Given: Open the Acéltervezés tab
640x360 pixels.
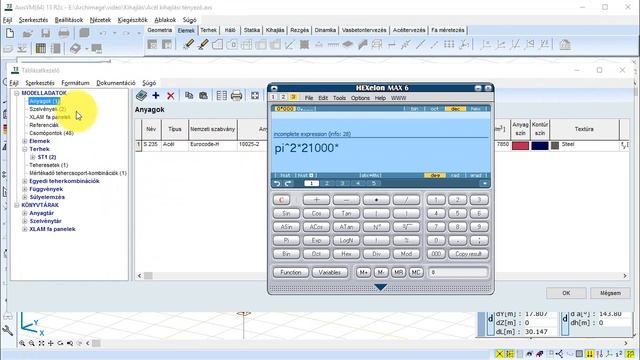Looking at the screenshot, I should coord(409,30).
